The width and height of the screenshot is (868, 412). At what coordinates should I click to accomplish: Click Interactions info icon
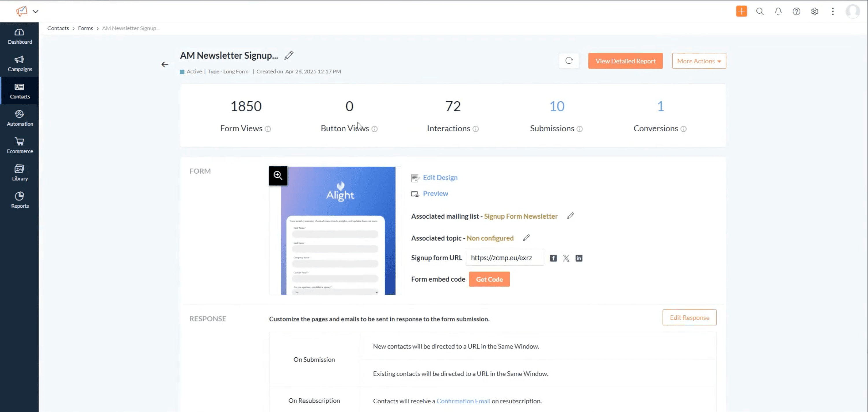[475, 129]
